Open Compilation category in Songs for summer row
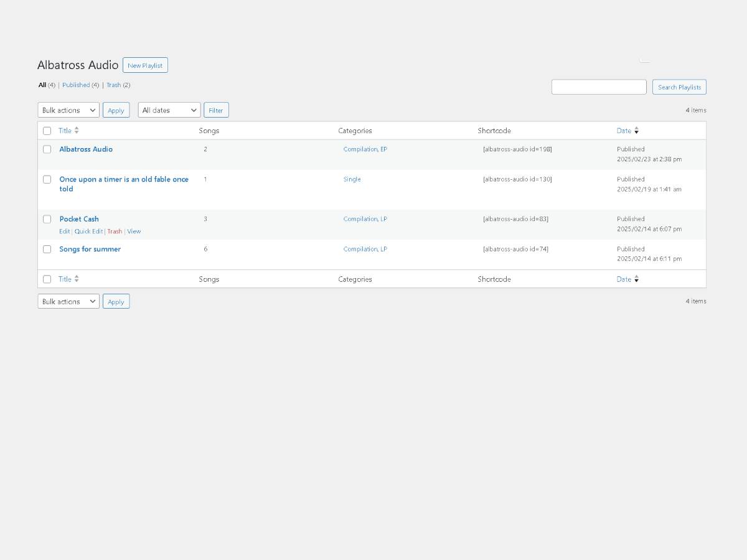747x560 pixels. click(360, 249)
